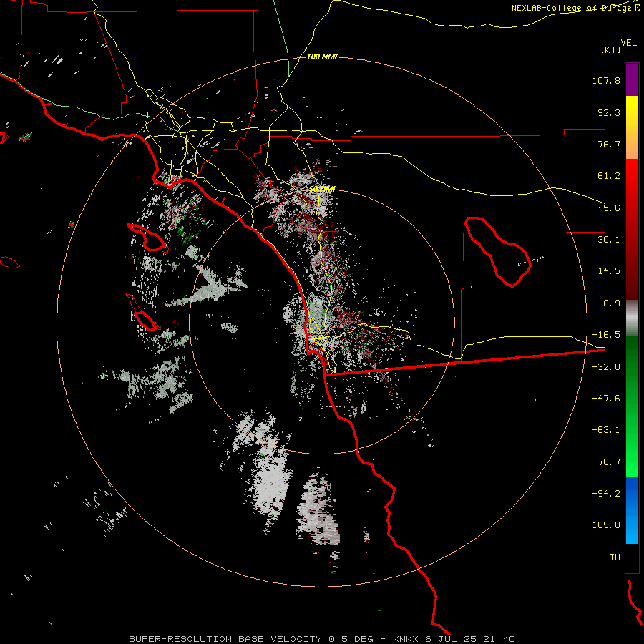Click the 100 NMI range ring label
This screenshot has width=644, height=644.
pos(323,57)
